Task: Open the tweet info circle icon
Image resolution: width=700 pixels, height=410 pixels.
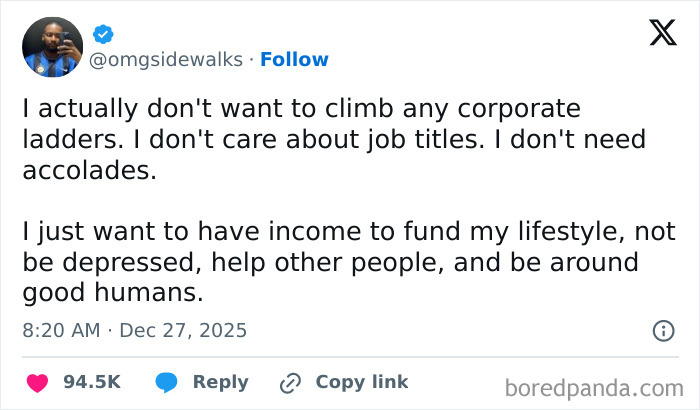Action: (x=662, y=330)
